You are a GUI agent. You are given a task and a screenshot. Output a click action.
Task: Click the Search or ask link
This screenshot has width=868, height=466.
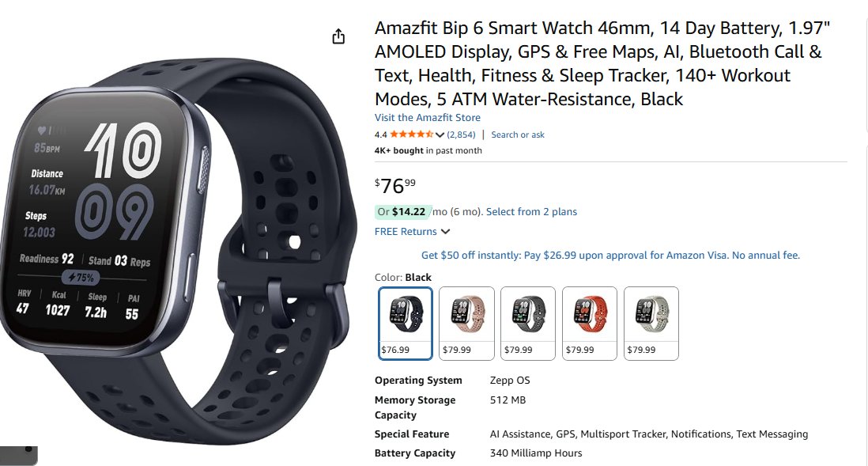tap(518, 134)
